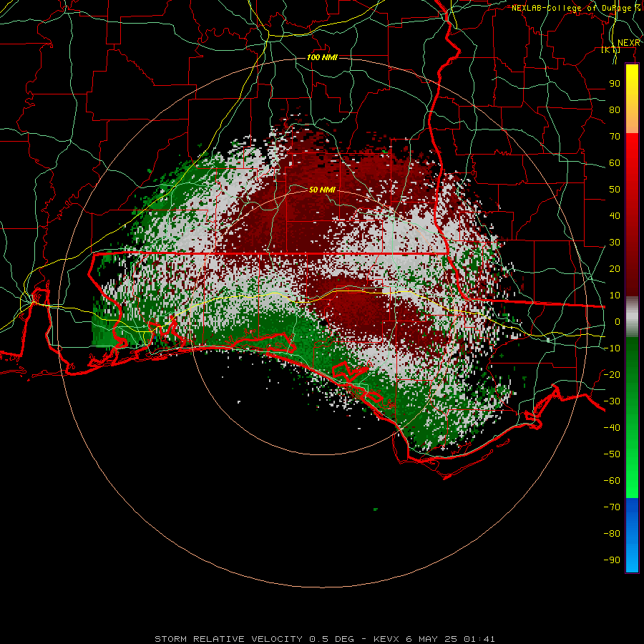
Task: Click the blue bottom segment of color bar
Action: pos(632,535)
